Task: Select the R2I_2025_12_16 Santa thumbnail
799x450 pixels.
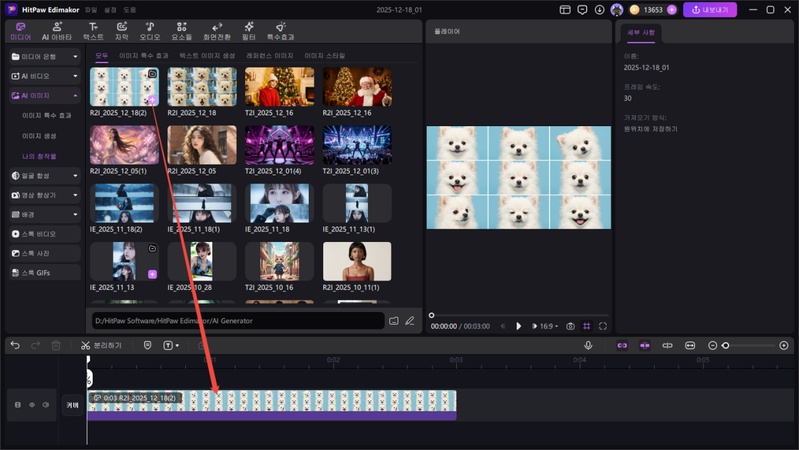Action: click(x=357, y=87)
